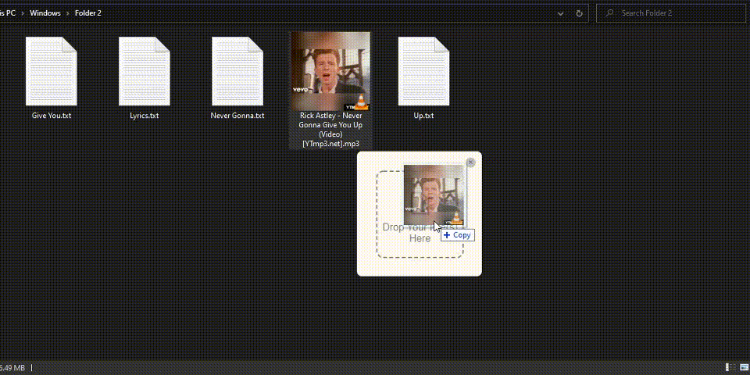
Task: Click the 5.49 MB size in status bar
Action: 12,368
